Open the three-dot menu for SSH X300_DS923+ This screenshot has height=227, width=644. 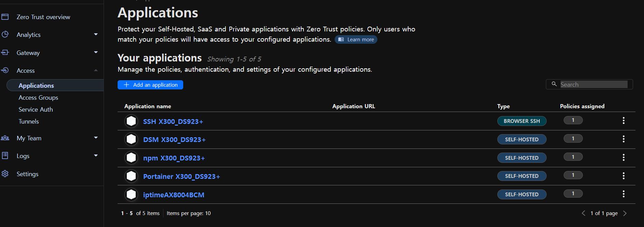pos(623,120)
